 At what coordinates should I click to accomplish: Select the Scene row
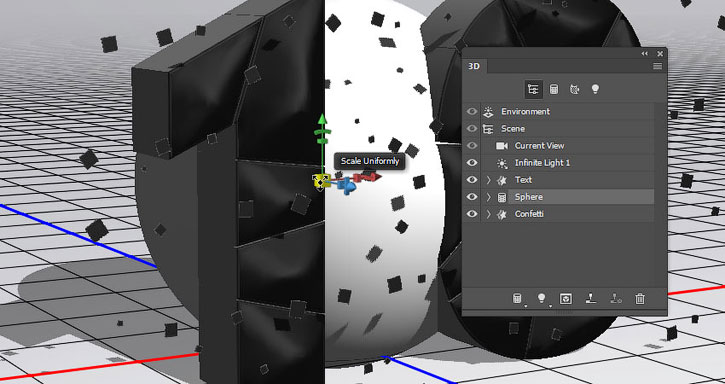568,129
